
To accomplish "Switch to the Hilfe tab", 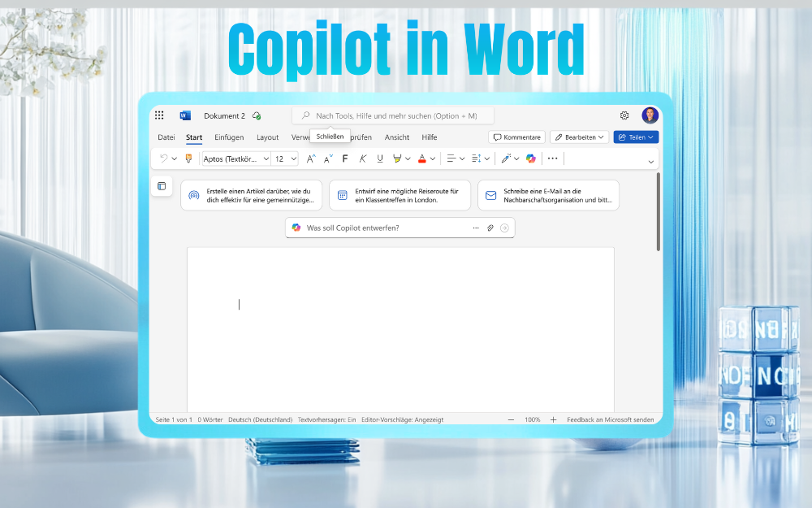I will click(x=430, y=137).
